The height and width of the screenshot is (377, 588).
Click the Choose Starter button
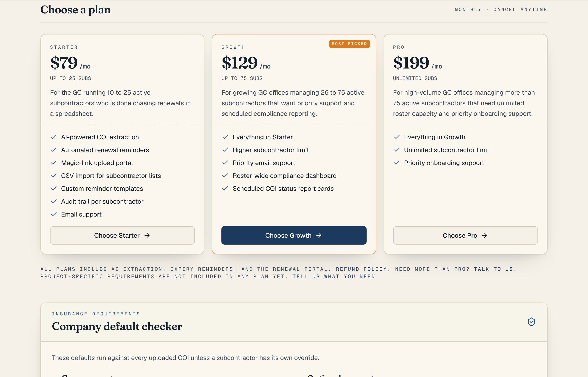coord(122,235)
